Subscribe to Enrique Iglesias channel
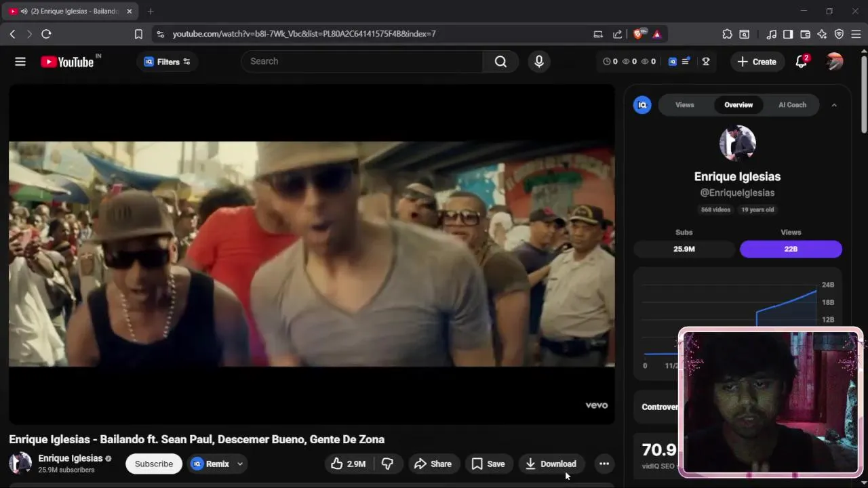 coord(154,464)
